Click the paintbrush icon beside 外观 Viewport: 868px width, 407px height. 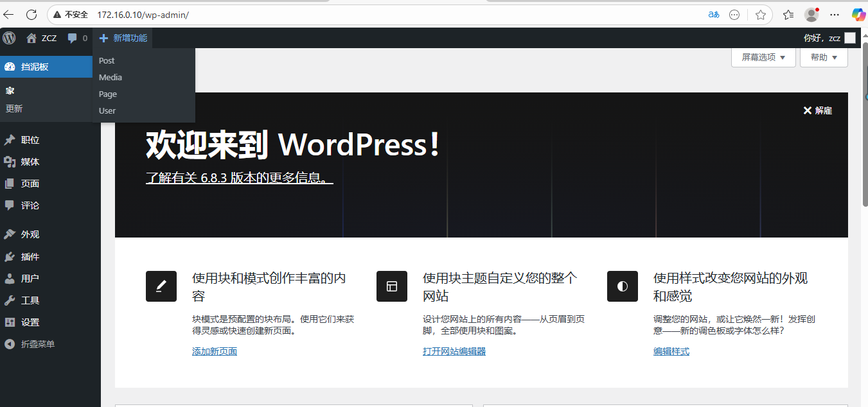[x=10, y=234]
